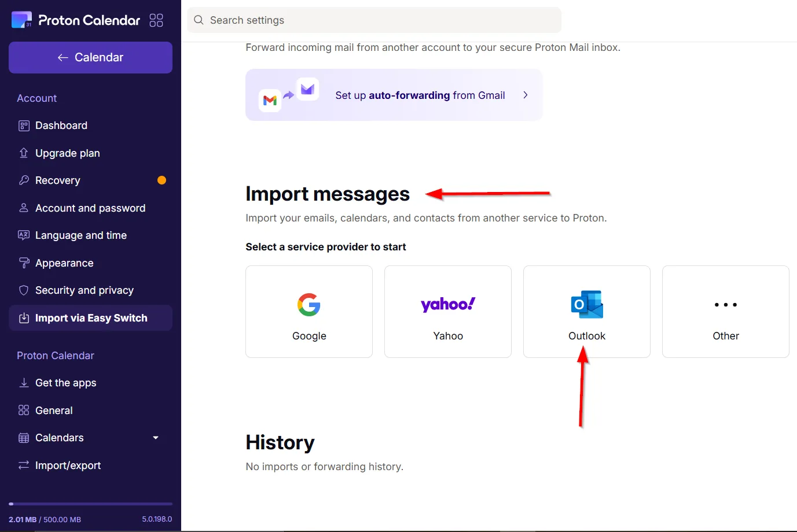797x532 pixels.
Task: Select Google as the import provider
Action: tap(308, 311)
